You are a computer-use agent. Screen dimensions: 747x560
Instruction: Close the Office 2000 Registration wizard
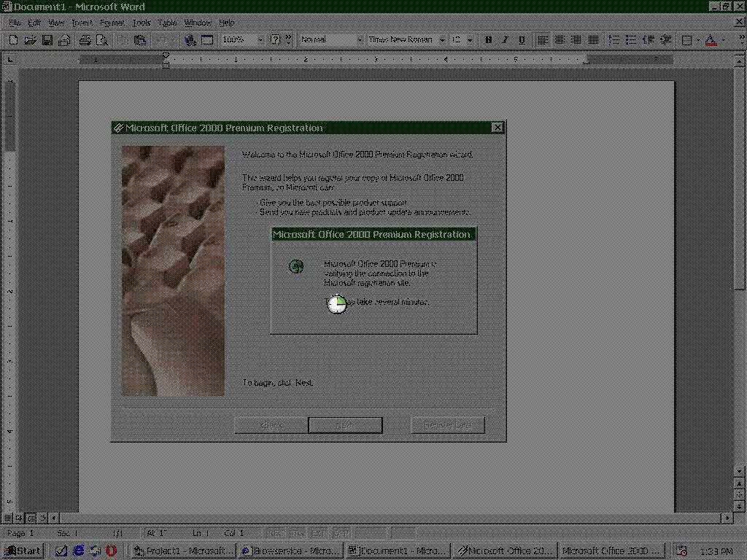497,128
